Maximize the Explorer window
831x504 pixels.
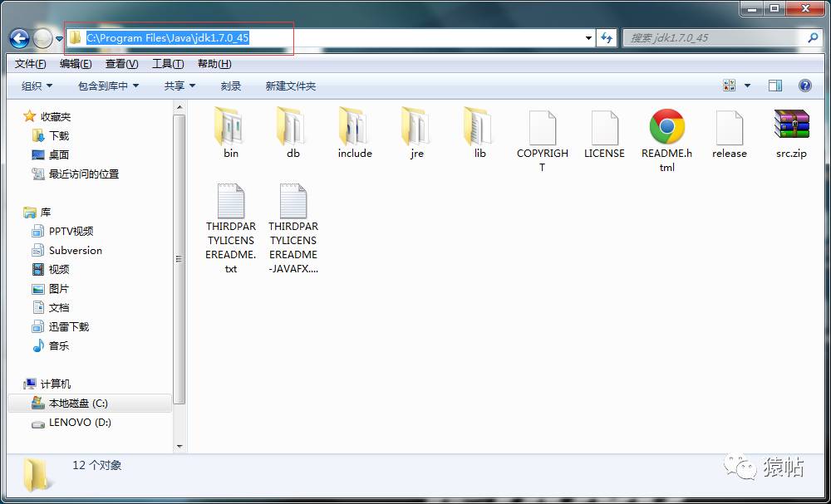774,8
